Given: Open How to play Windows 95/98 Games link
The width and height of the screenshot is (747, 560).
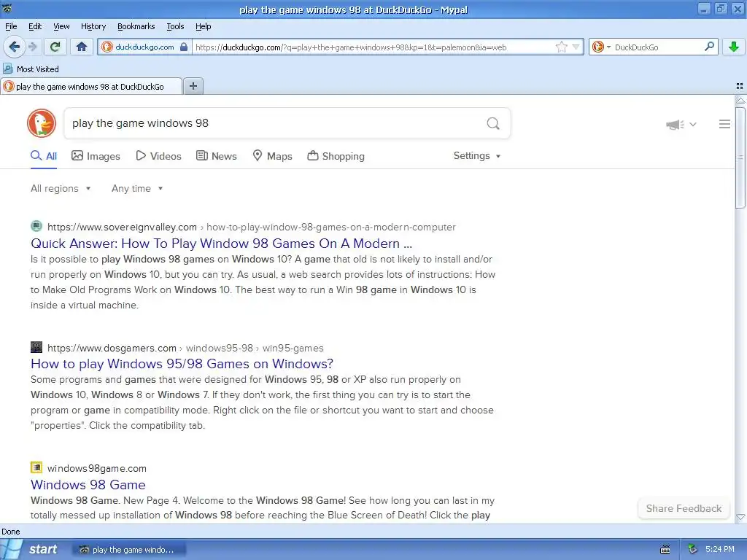Looking at the screenshot, I should coord(182,364).
